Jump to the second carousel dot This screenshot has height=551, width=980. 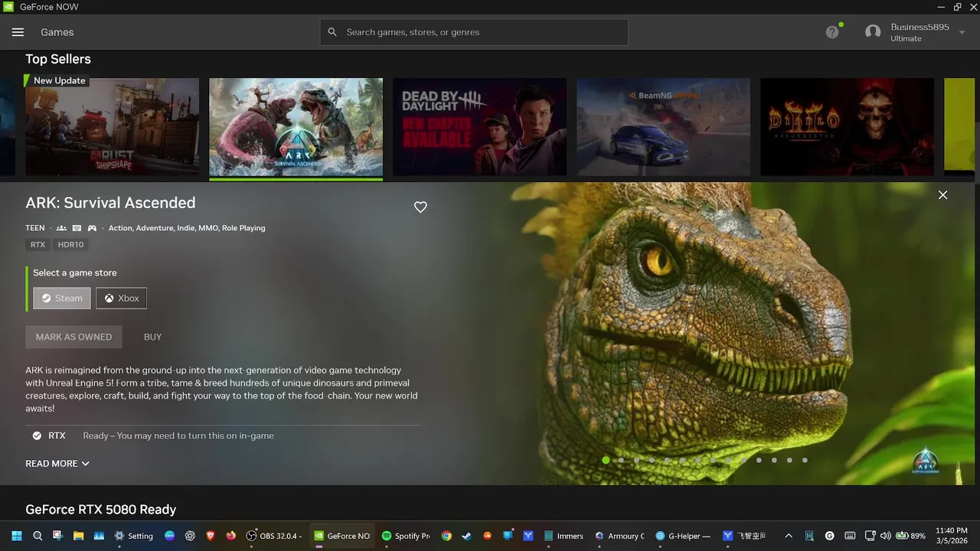(x=621, y=460)
